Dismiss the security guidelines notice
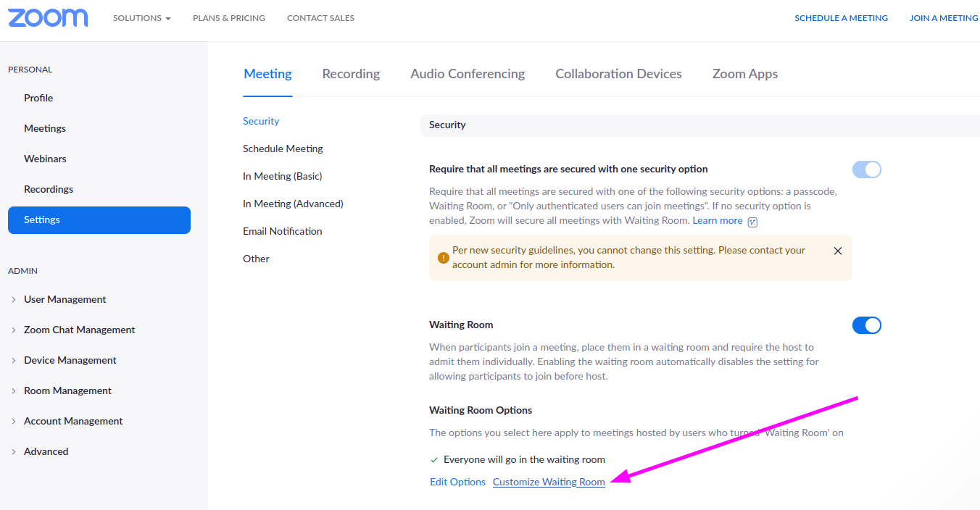 [838, 251]
